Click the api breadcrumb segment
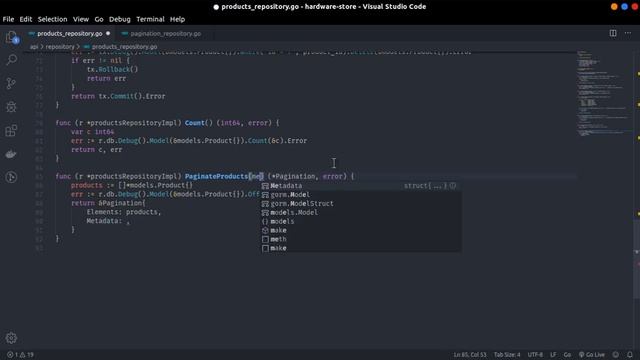The width and height of the screenshot is (640, 360). (34, 47)
